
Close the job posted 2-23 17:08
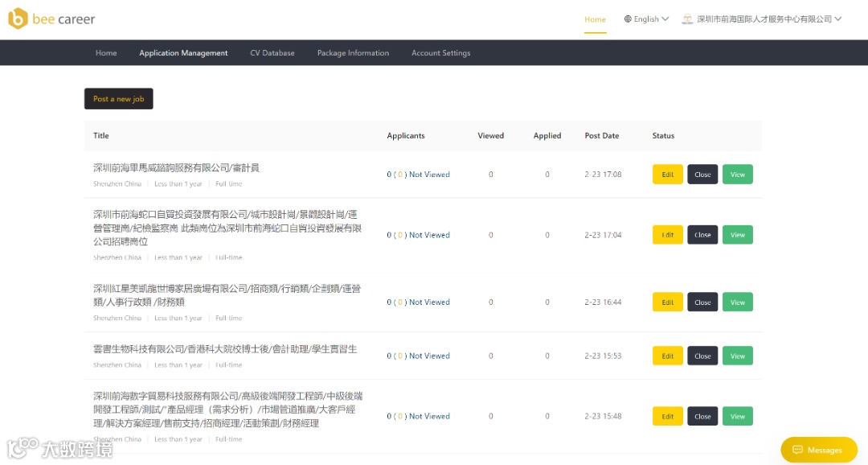click(x=702, y=174)
